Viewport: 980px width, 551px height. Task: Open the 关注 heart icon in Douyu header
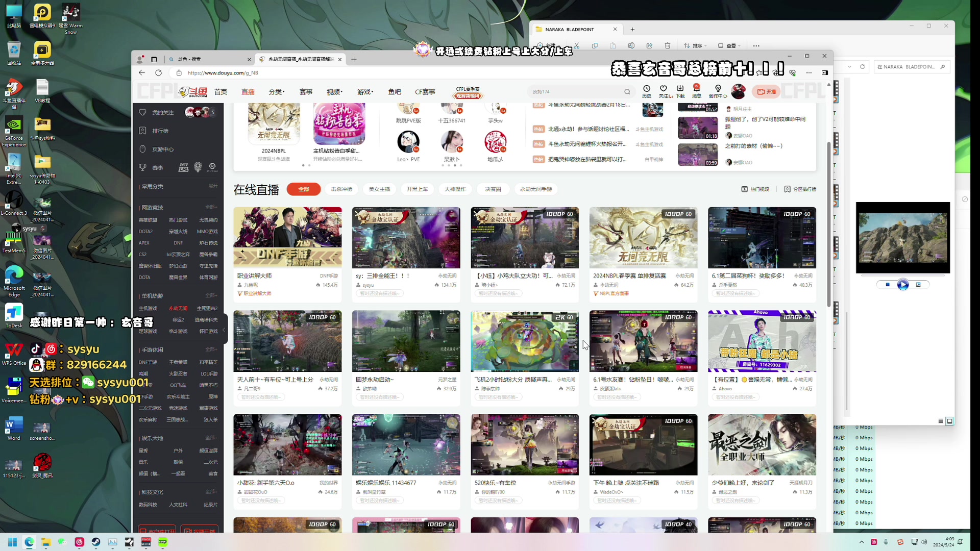(664, 91)
